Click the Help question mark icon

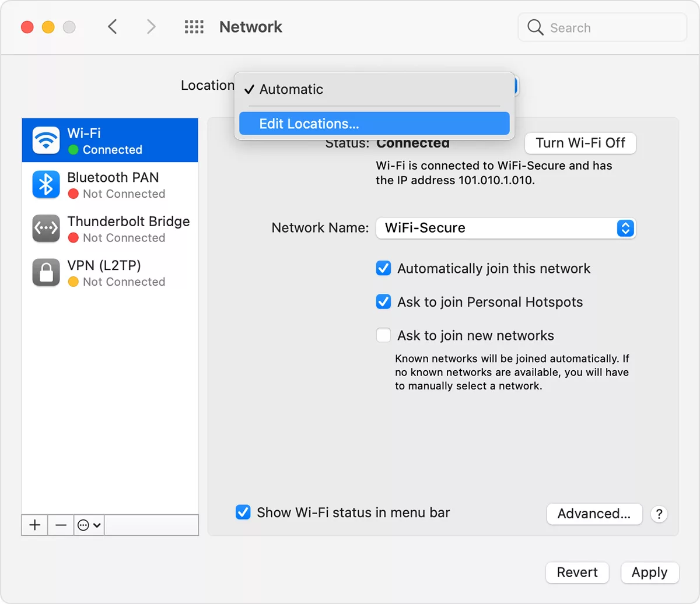659,514
